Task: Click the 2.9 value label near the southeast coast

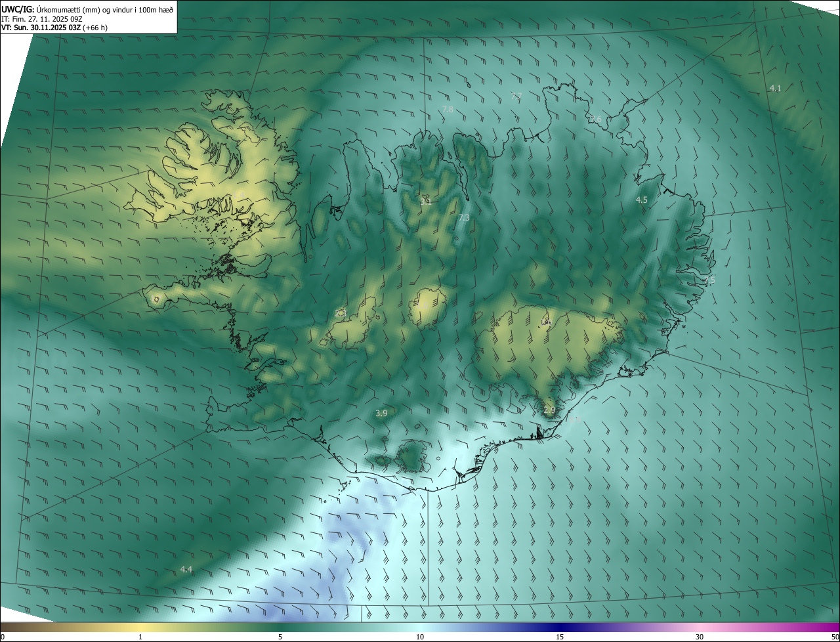Action: click(549, 410)
